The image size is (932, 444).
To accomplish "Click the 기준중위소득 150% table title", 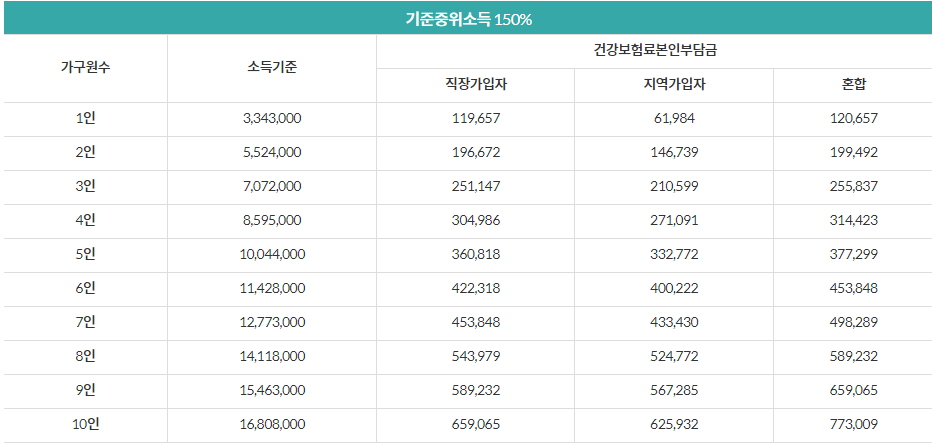I will click(468, 20).
